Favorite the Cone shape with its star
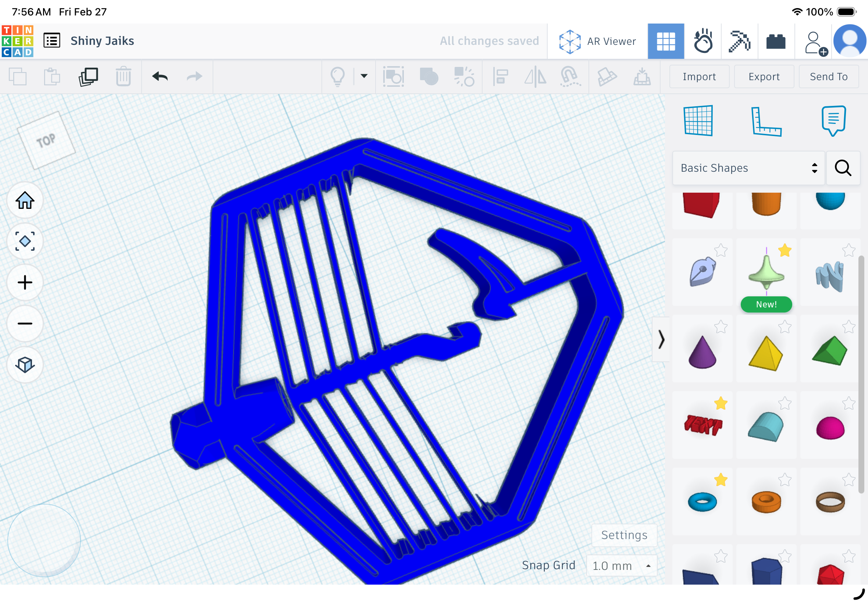Screen dimensions: 868x603 coord(721,327)
